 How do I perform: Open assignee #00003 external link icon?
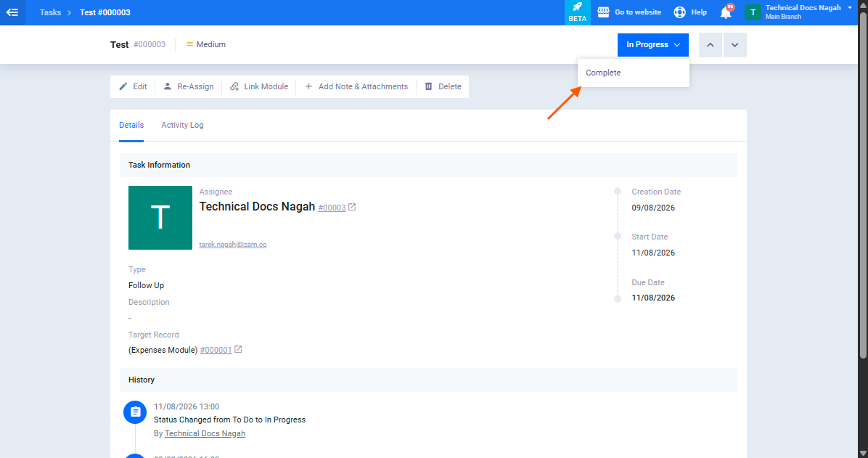click(x=352, y=207)
